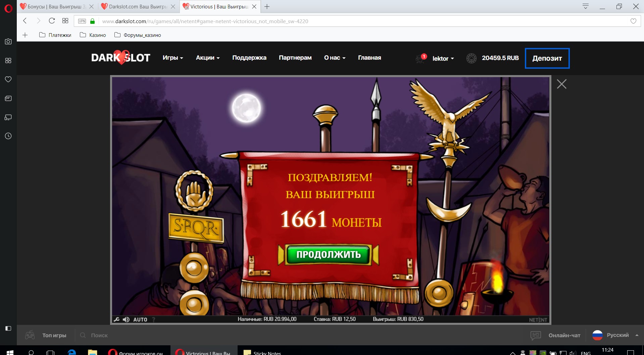Toggle the VPN badge

82,21
